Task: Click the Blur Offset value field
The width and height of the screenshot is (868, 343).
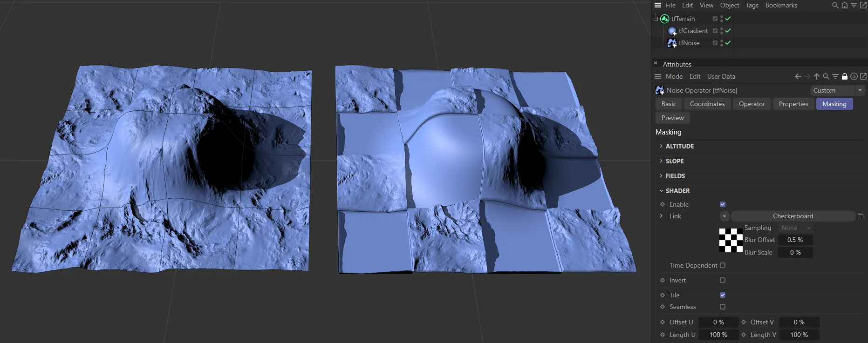Action: pos(795,240)
